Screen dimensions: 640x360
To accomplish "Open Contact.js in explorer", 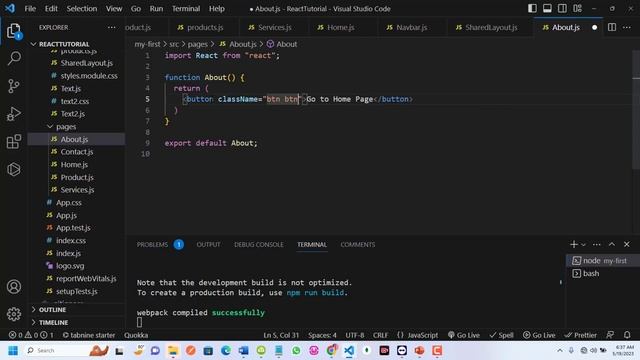I will point(77,151).
